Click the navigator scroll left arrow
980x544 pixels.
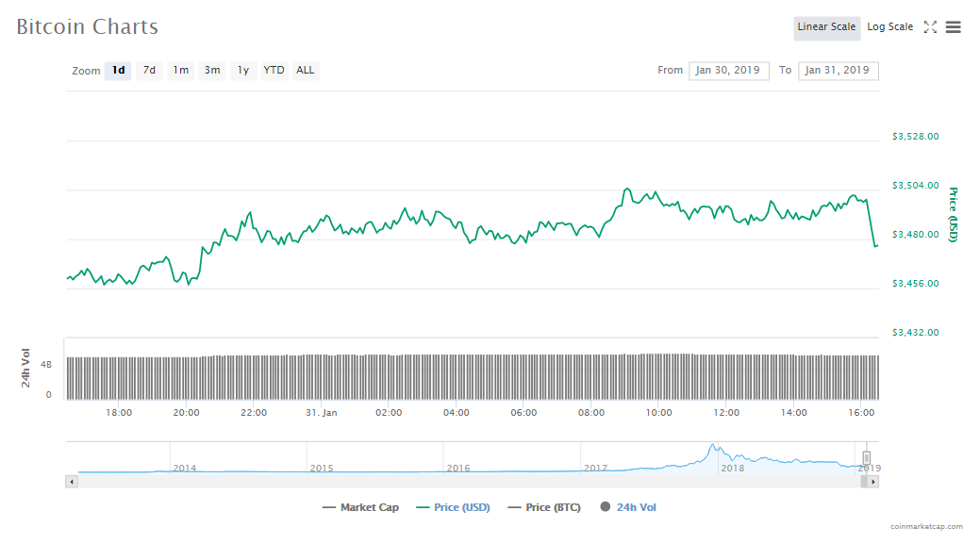[71, 482]
